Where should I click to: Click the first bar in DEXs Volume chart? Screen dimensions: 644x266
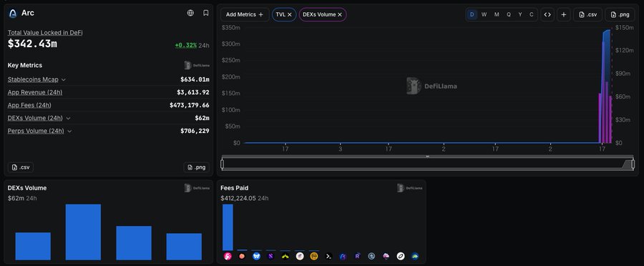(33, 246)
